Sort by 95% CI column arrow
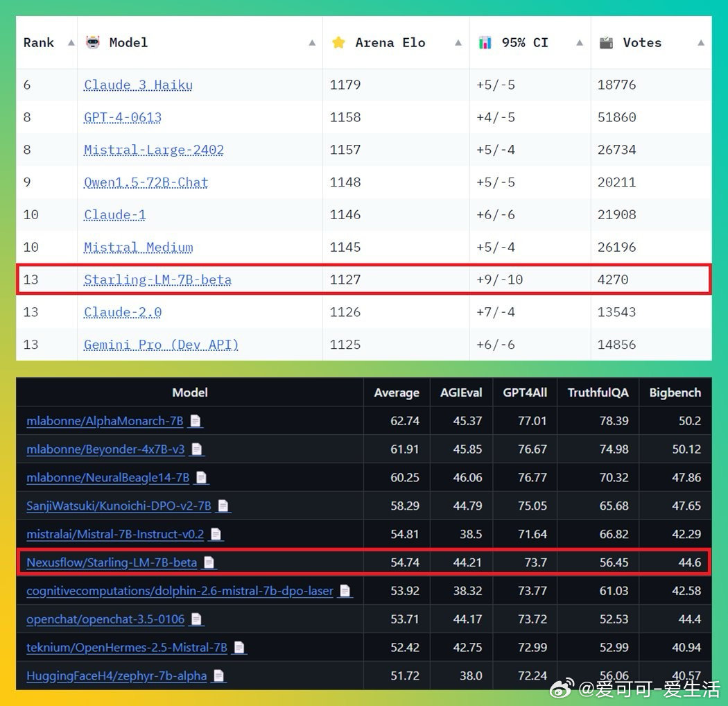Image resolution: width=728 pixels, height=706 pixels. pyautogui.click(x=580, y=43)
